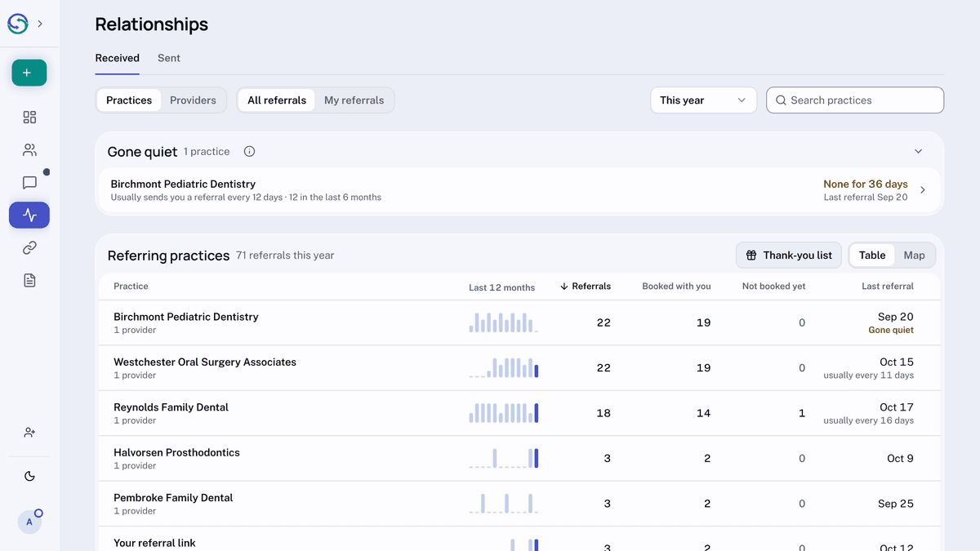The height and width of the screenshot is (551, 980).
Task: Open Birchmont Pediatric Dentistry gone quiet card
Action: point(519,190)
